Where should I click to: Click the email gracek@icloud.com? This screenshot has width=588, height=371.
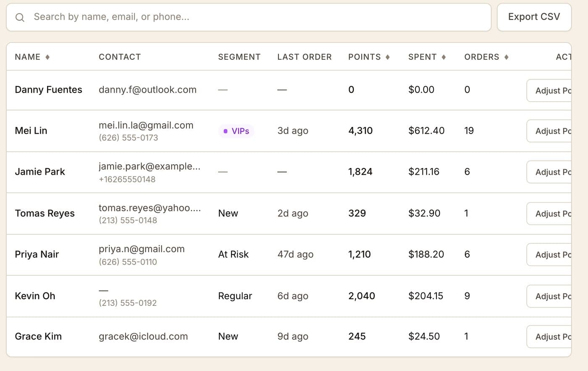143,336
